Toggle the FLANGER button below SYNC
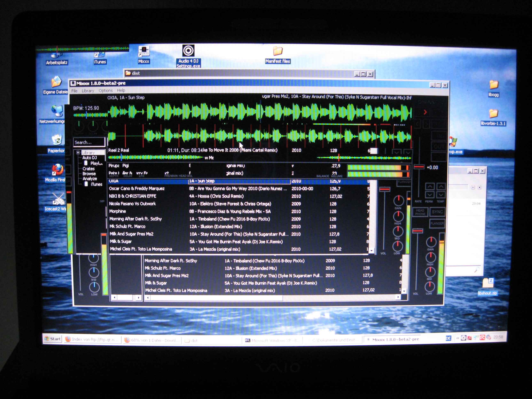Image resolution: width=532 pixels, height=399 pixels. click(x=437, y=224)
